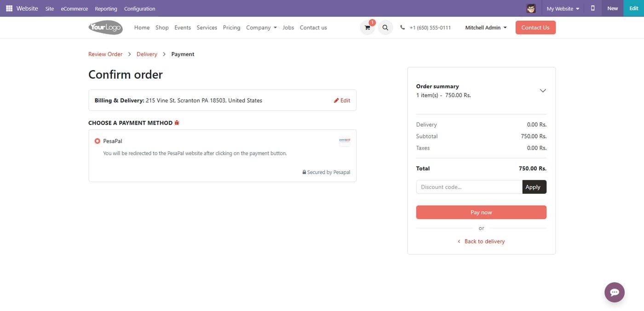Image resolution: width=644 pixels, height=311 pixels.
Task: Click the red Contact Us button
Action: tap(535, 28)
